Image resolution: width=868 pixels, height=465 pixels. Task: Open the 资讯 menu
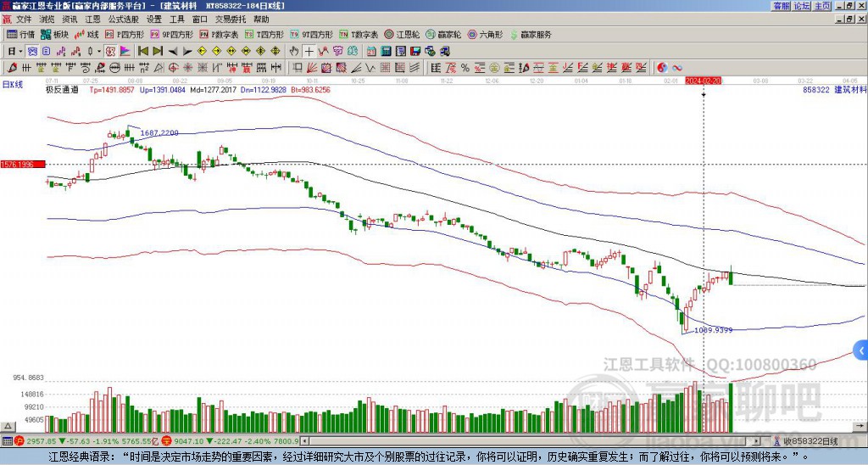tap(70, 20)
